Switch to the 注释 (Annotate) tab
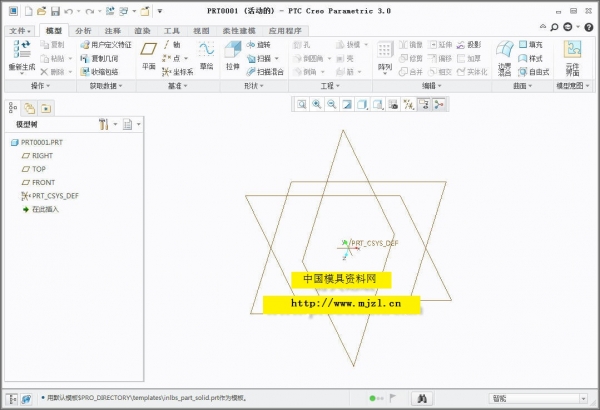 coord(112,31)
